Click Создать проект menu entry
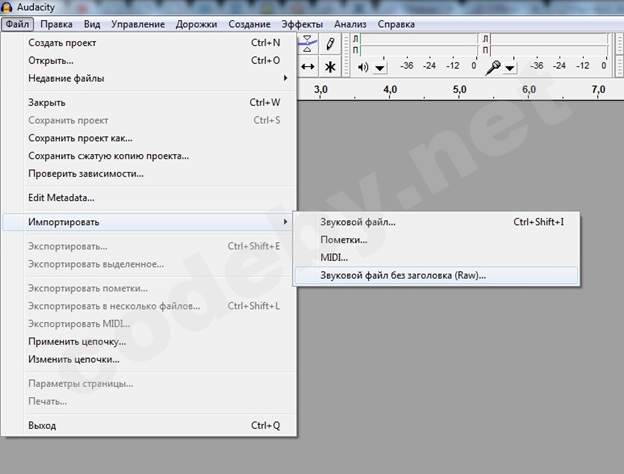Screen dimensions: 624x474 69,43
